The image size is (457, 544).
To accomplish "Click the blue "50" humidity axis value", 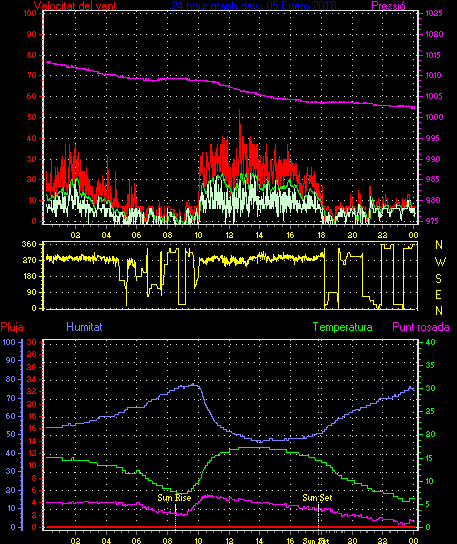I will point(10,434).
